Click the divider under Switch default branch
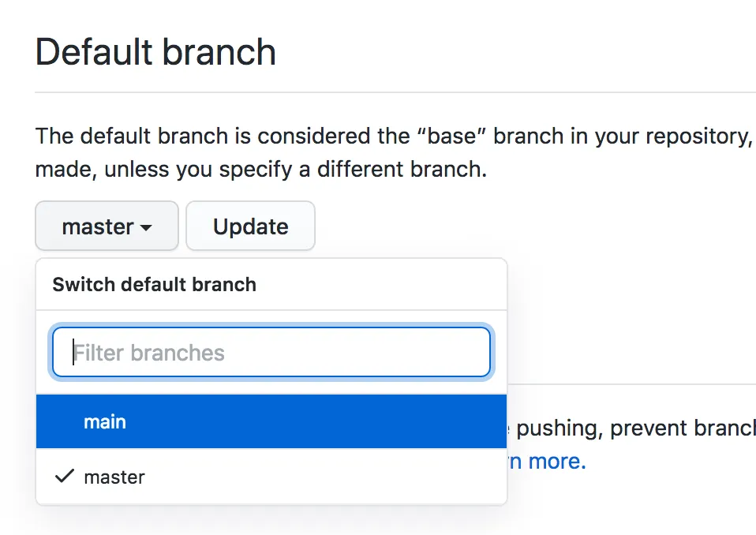756x535 pixels. point(271,308)
